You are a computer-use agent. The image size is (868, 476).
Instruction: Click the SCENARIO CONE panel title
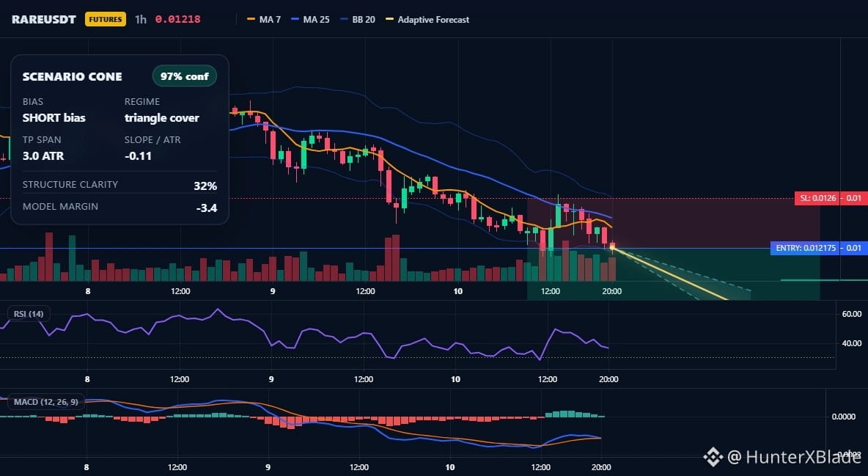click(73, 76)
